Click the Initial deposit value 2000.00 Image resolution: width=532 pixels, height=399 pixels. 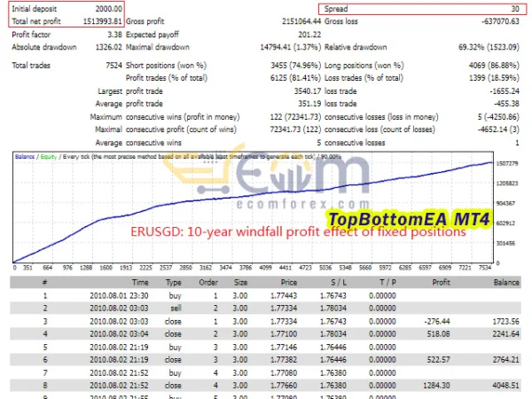(108, 9)
